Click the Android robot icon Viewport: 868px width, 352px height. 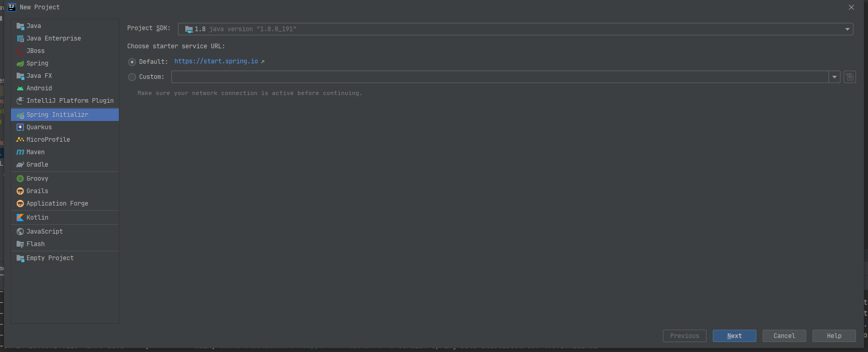pos(20,88)
